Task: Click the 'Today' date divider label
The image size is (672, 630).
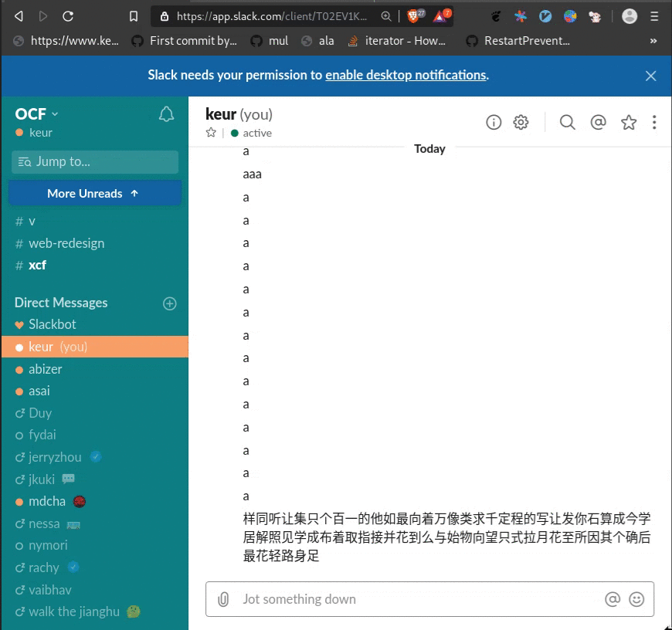Action: [429, 148]
